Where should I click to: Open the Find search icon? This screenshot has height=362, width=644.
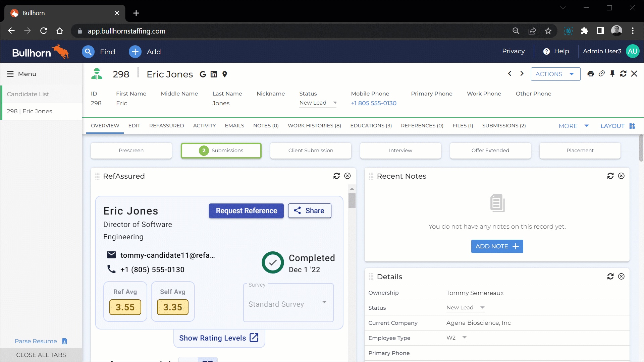tap(88, 52)
